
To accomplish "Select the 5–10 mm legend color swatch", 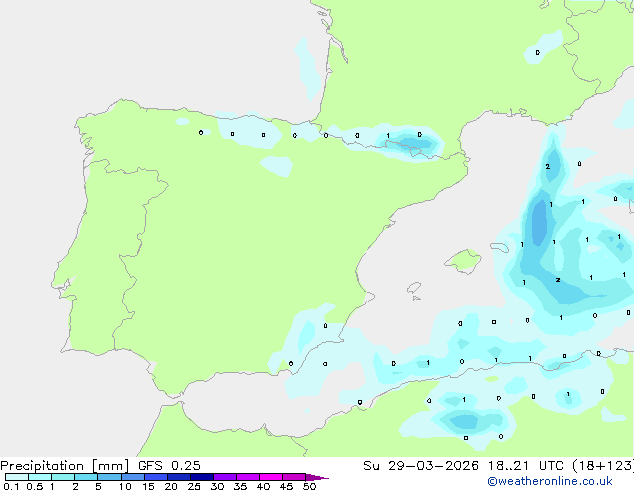I will click(x=109, y=477).
